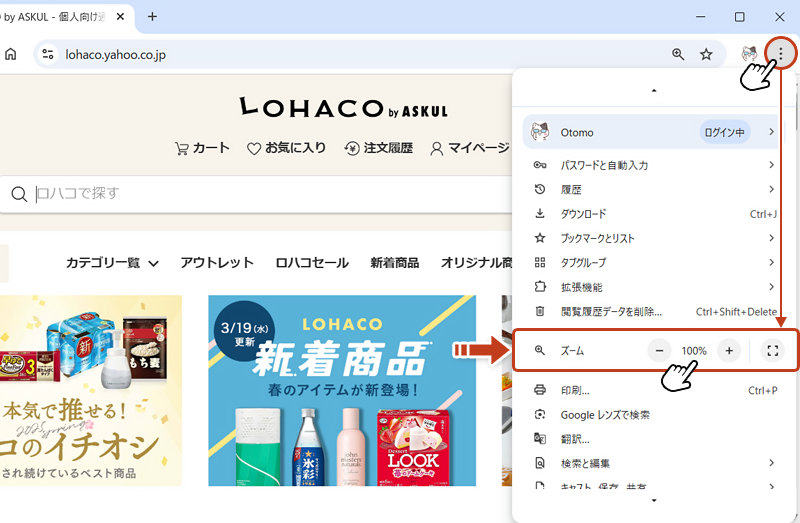Click the ログイン中 status badge
The height and width of the screenshot is (523, 800).
[724, 133]
